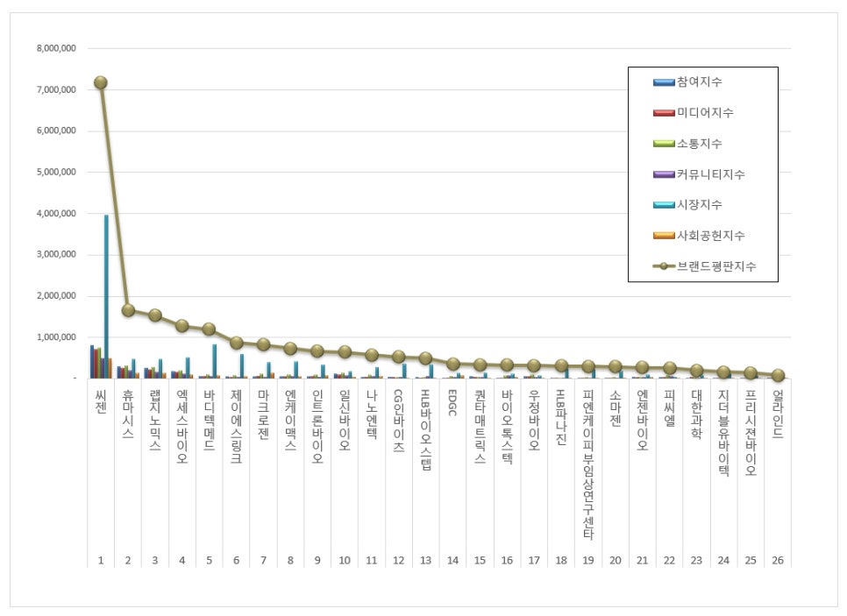The width and height of the screenshot is (847, 616).
Task: Click the 엔케이맥스 category label
Action: point(290,420)
